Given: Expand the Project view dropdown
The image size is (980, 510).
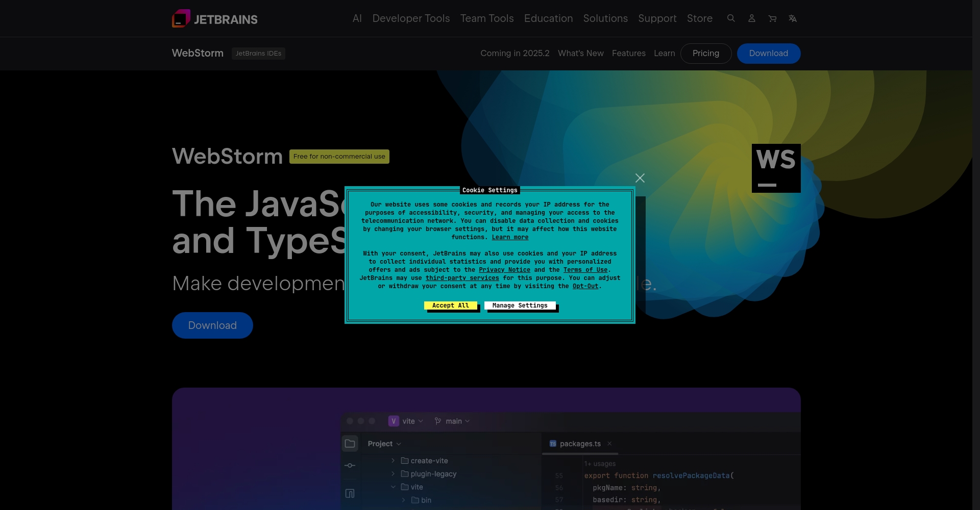Looking at the screenshot, I should 399,444.
